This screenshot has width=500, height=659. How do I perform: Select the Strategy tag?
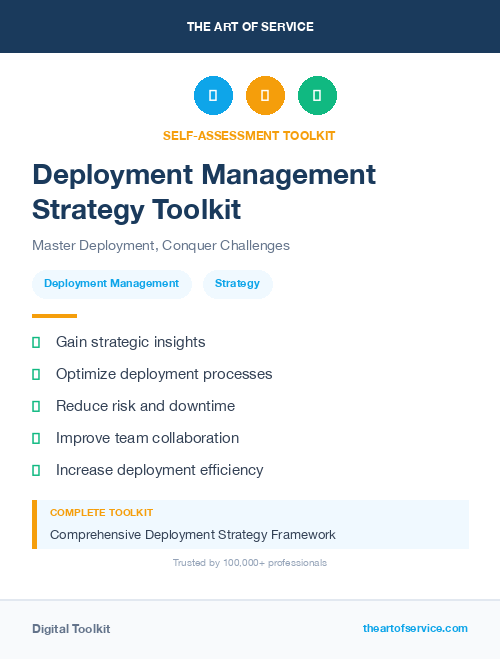tap(237, 284)
